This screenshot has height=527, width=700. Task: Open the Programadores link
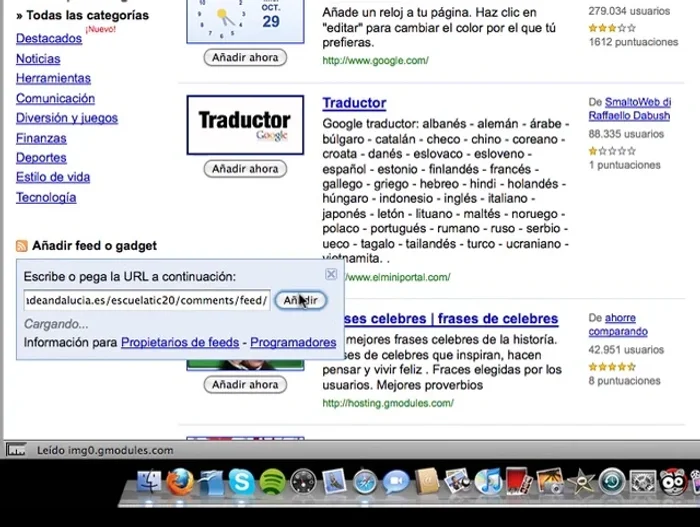pyautogui.click(x=293, y=343)
